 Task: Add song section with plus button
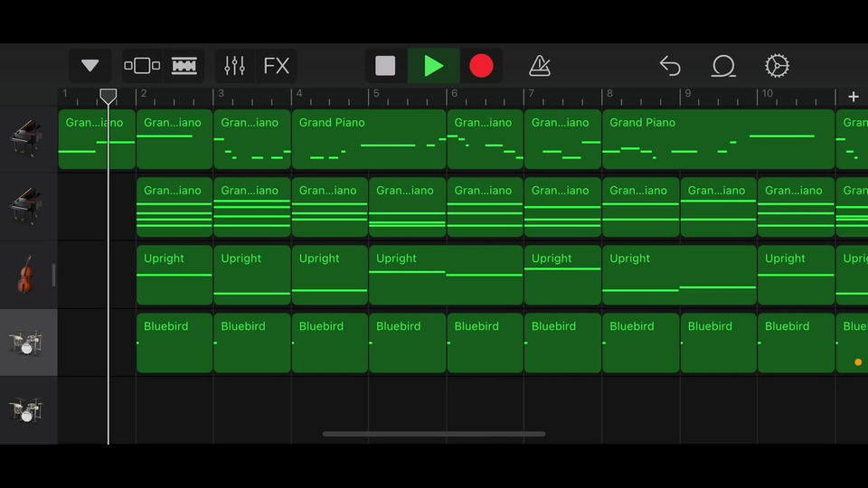pyautogui.click(x=853, y=97)
